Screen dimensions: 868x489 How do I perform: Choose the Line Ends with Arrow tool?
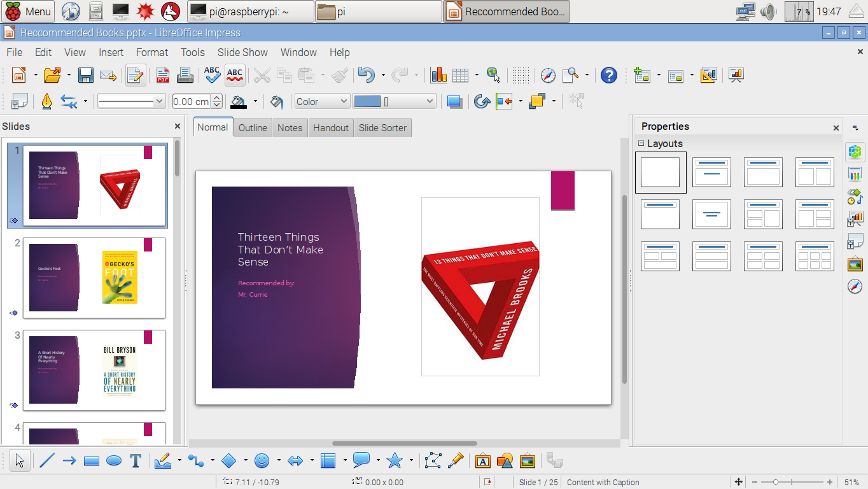(69, 461)
